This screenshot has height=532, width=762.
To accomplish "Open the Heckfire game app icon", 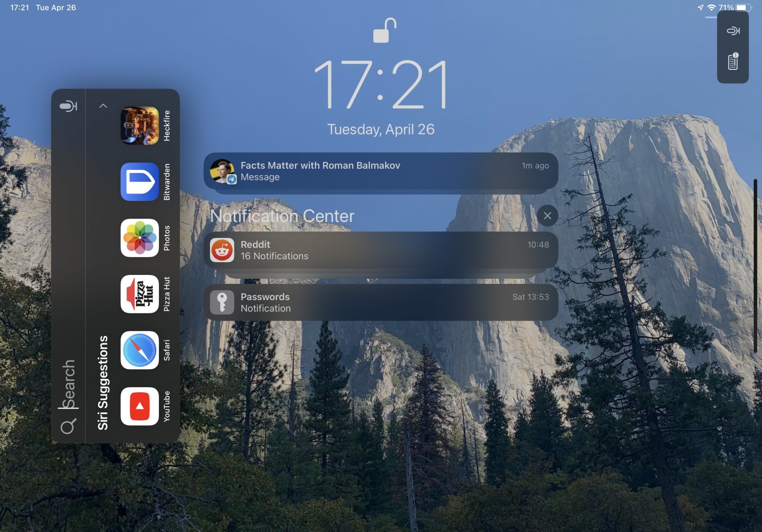I will coord(139,126).
